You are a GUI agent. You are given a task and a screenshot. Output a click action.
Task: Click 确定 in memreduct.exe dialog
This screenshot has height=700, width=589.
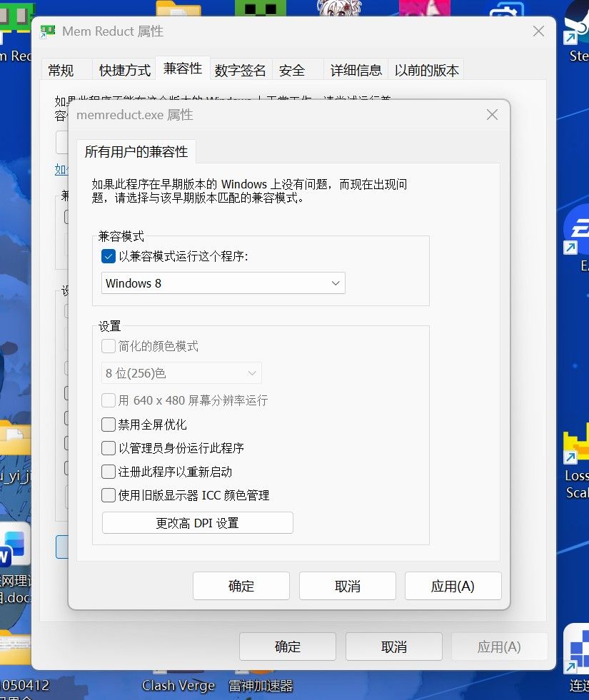click(x=241, y=586)
